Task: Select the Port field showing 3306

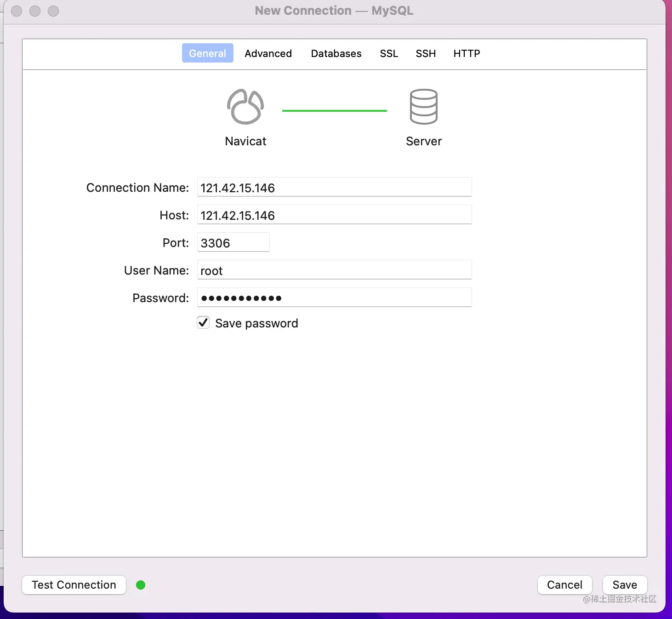Action: point(233,242)
